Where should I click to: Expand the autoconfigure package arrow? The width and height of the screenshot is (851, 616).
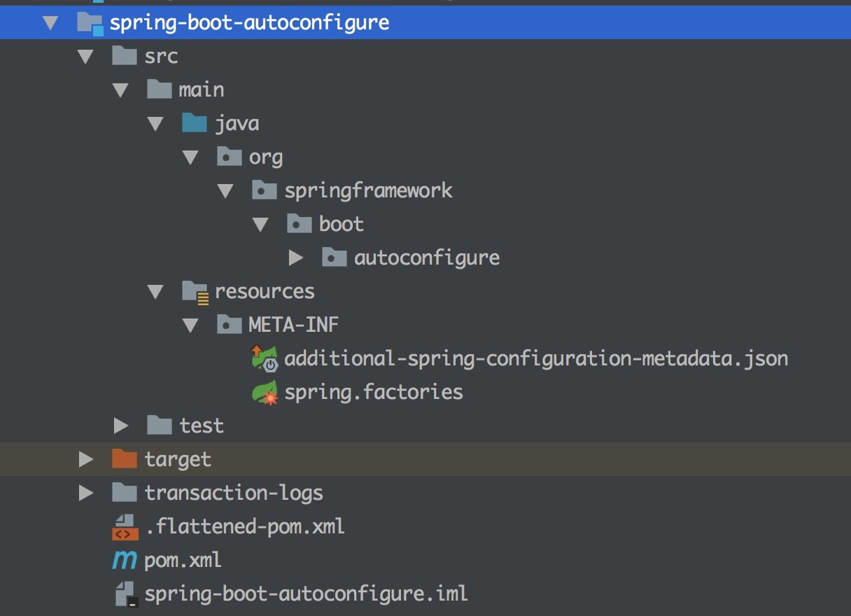(296, 258)
